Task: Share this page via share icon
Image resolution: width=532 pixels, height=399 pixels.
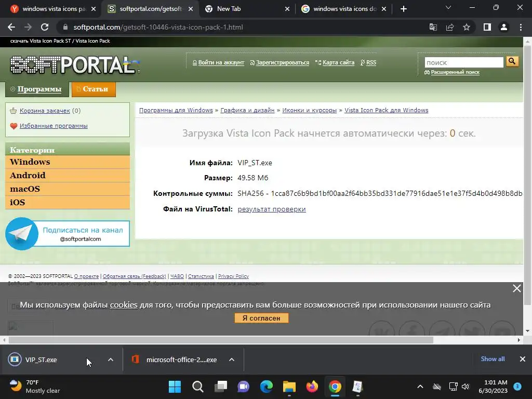Action: 450,27
